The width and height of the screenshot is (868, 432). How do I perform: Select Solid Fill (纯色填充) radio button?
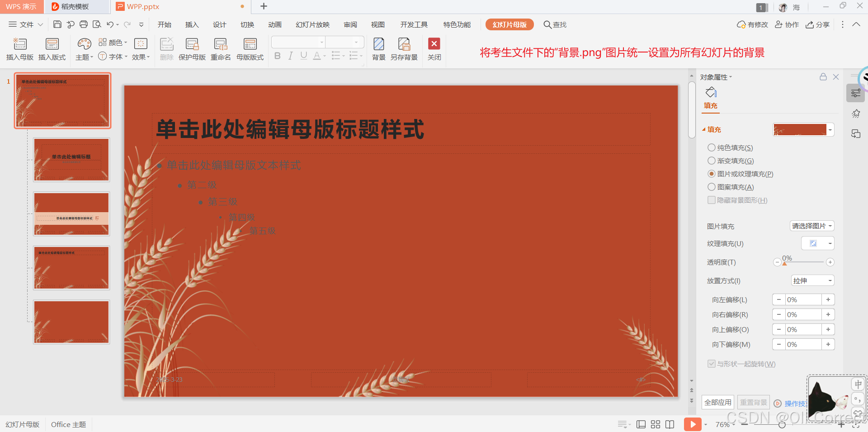712,147
